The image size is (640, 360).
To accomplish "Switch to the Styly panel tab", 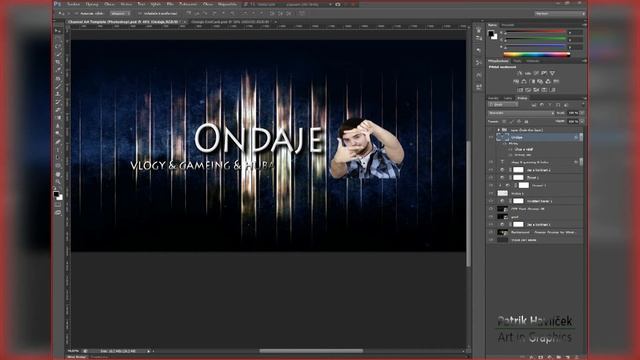I will tap(517, 61).
